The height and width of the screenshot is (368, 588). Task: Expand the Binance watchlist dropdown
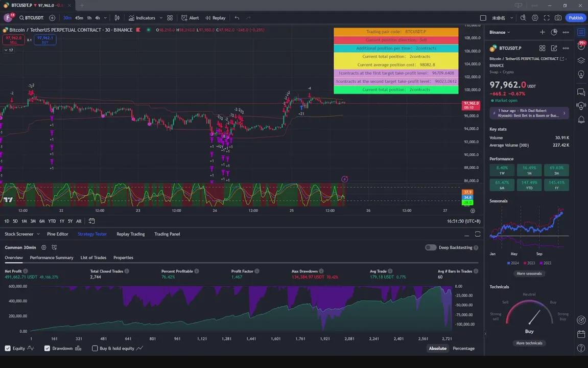500,32
